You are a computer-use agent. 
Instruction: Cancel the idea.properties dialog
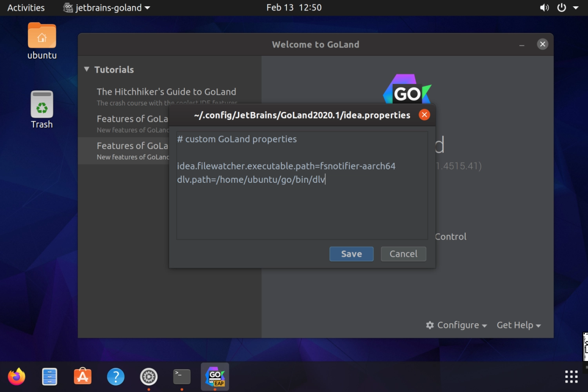403,254
